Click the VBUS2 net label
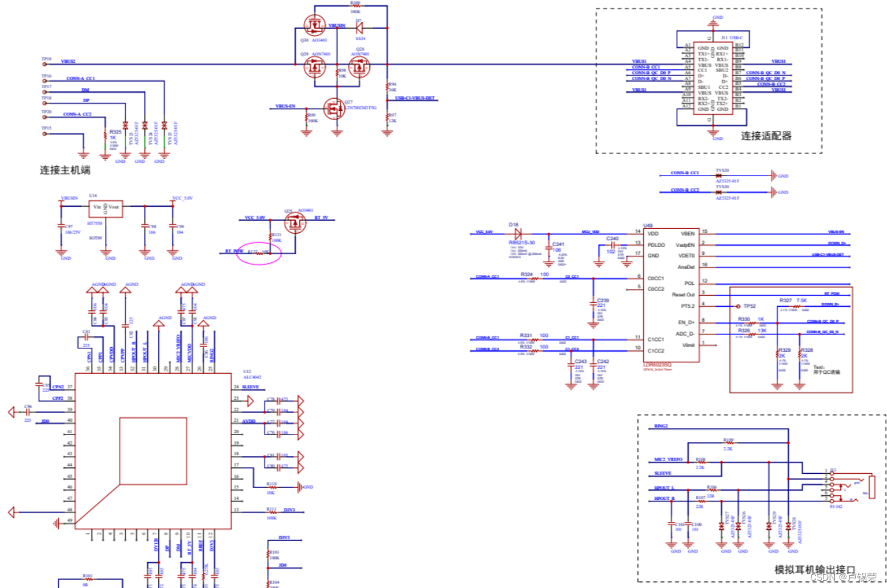Image resolution: width=887 pixels, height=588 pixels. pyautogui.click(x=68, y=61)
